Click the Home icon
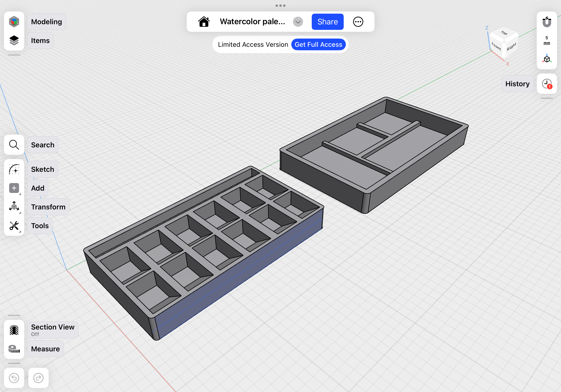Viewport: 561px width, 392px height. pos(204,22)
